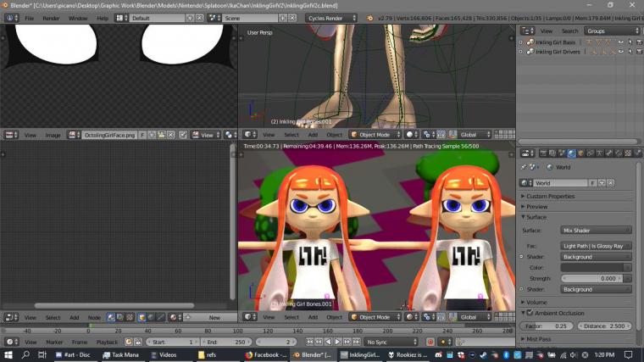The width and height of the screenshot is (644, 362).
Task: Expand the Inkling Girl Drivers group
Action: (x=521, y=52)
